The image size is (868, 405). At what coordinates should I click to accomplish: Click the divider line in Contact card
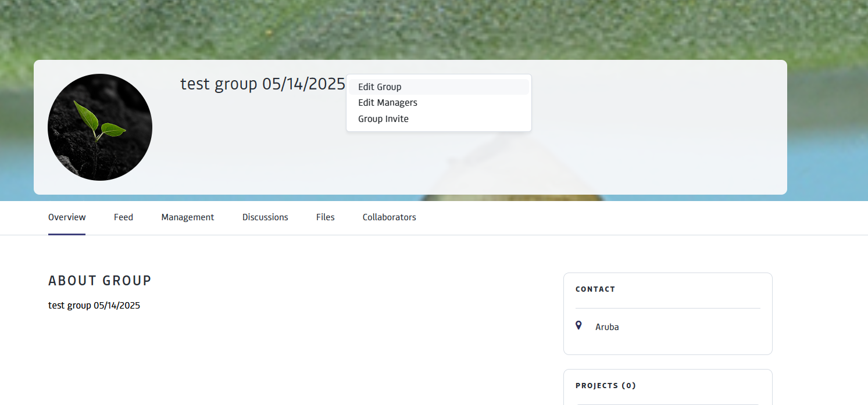point(667,308)
